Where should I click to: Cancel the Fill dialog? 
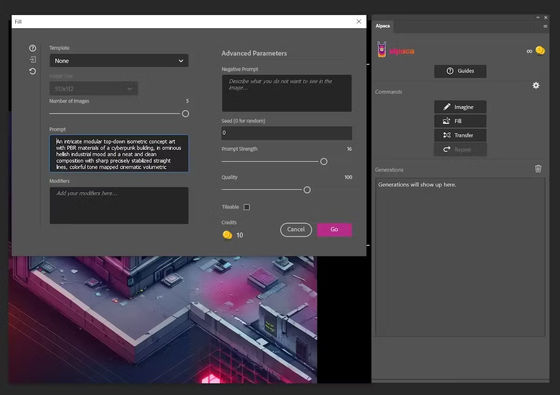click(x=296, y=230)
